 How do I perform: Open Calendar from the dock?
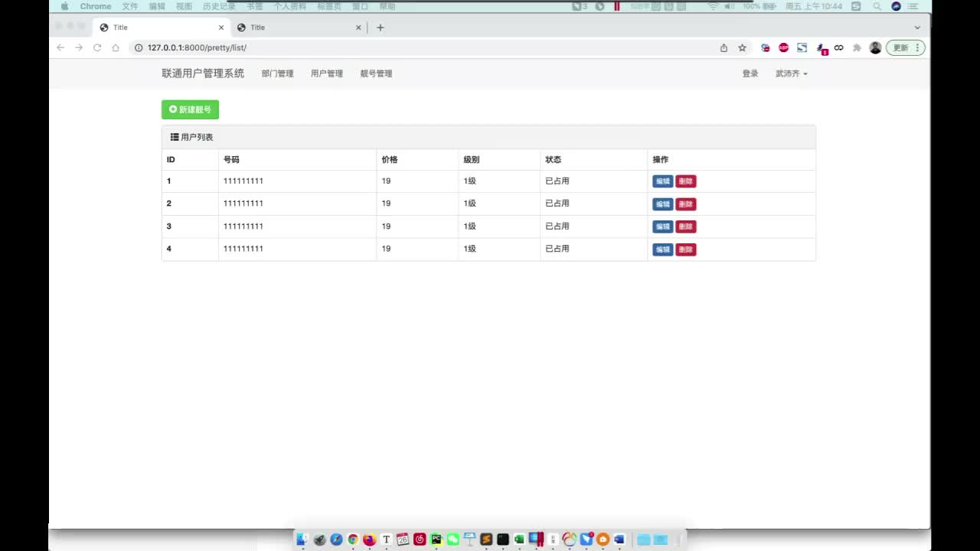(x=403, y=540)
